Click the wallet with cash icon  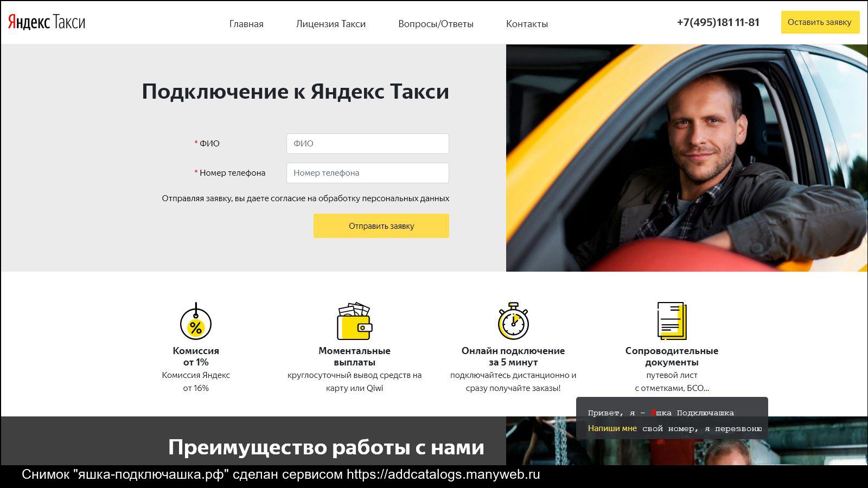[x=354, y=322]
